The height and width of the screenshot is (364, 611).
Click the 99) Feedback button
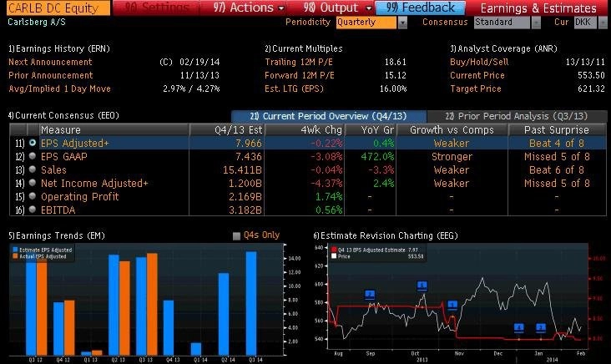click(420, 8)
